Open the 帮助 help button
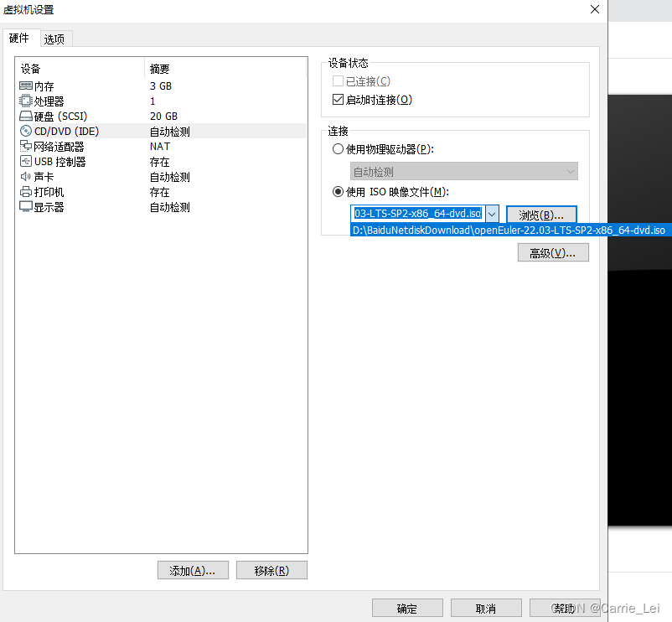The image size is (672, 622). coord(565,609)
